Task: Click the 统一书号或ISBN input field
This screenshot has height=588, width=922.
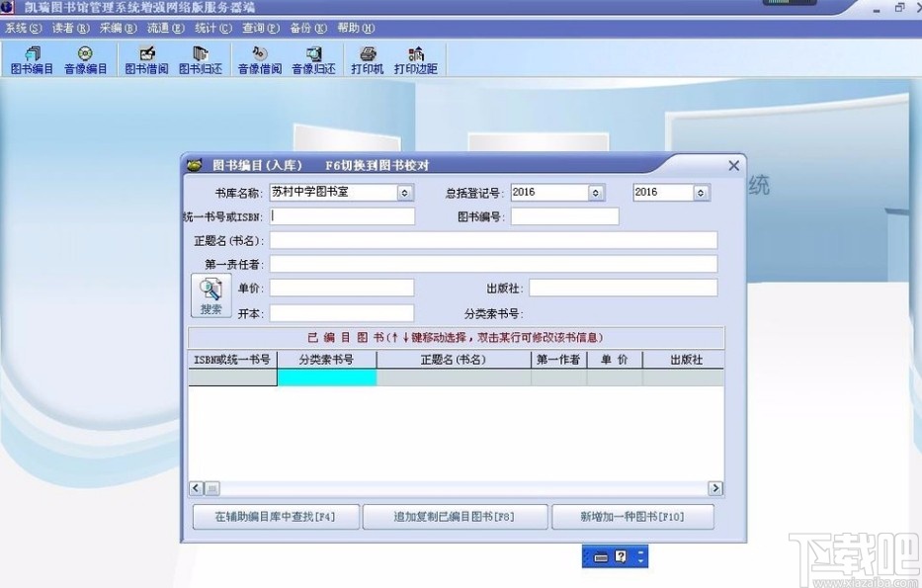Action: tap(342, 215)
